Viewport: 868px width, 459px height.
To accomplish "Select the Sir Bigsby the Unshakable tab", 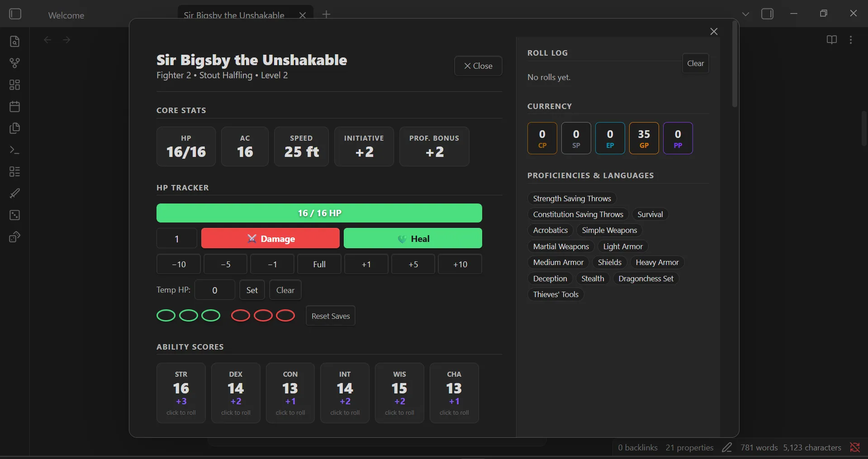I will pyautogui.click(x=234, y=15).
